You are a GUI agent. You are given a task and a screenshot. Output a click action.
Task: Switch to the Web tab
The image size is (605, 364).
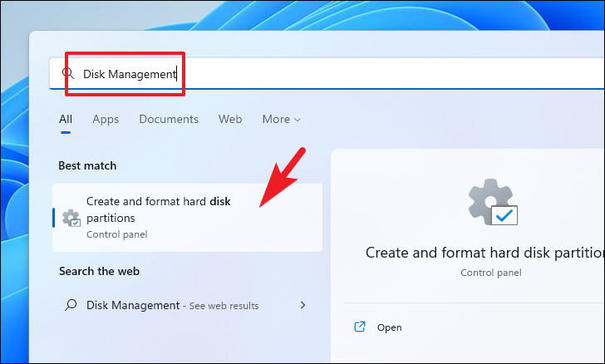[x=230, y=119]
